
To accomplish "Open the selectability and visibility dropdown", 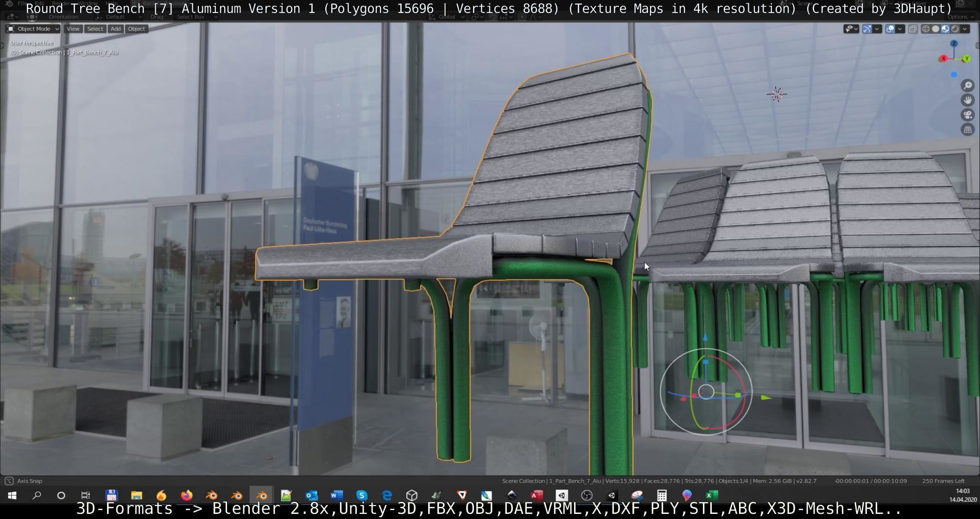I will point(851,29).
